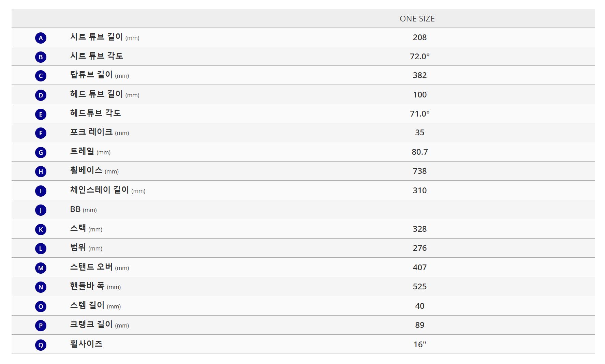Select the G marker for trail
Image resolution: width=605 pixels, height=364 pixels.
click(x=41, y=152)
